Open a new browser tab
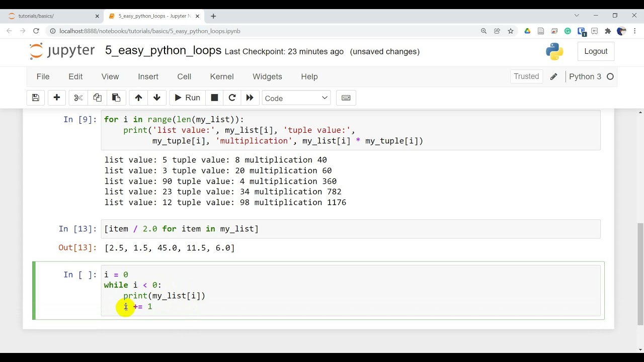This screenshot has height=362, width=644. [x=213, y=16]
